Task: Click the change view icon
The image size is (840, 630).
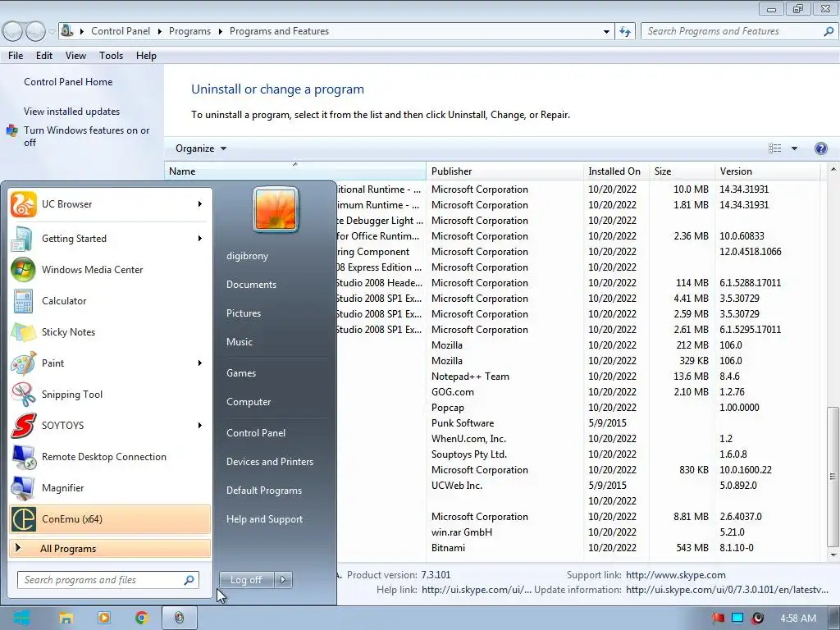Action: 774,148
